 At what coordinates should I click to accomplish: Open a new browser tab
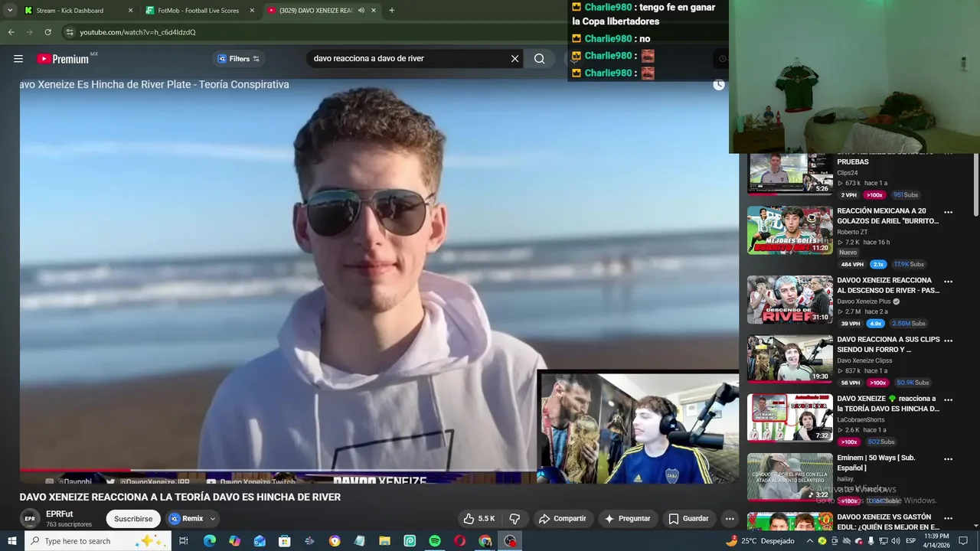[391, 11]
